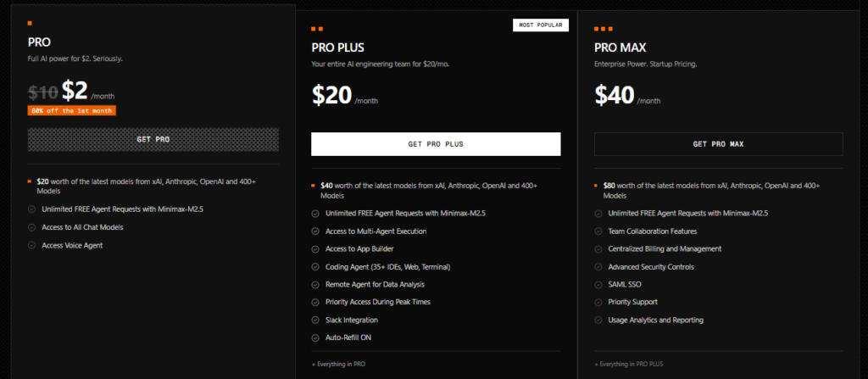Click the orange square icon above PRO
Image resolution: width=868 pixels, height=379 pixels.
pyautogui.click(x=30, y=23)
